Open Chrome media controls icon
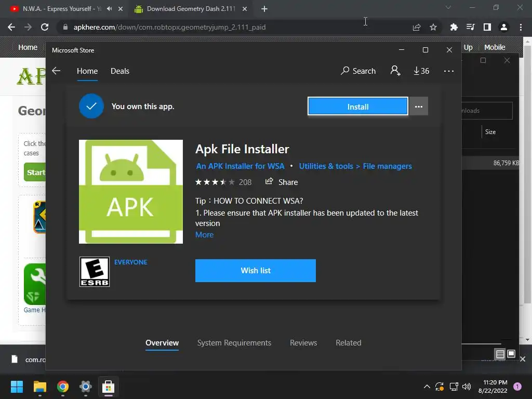Viewport: 532px width, 399px height. [470, 27]
